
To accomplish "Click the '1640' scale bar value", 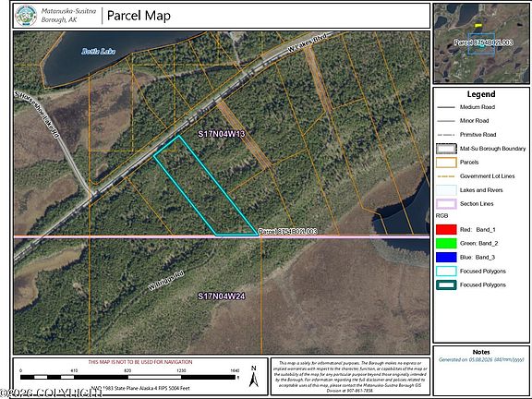I will (235, 370).
